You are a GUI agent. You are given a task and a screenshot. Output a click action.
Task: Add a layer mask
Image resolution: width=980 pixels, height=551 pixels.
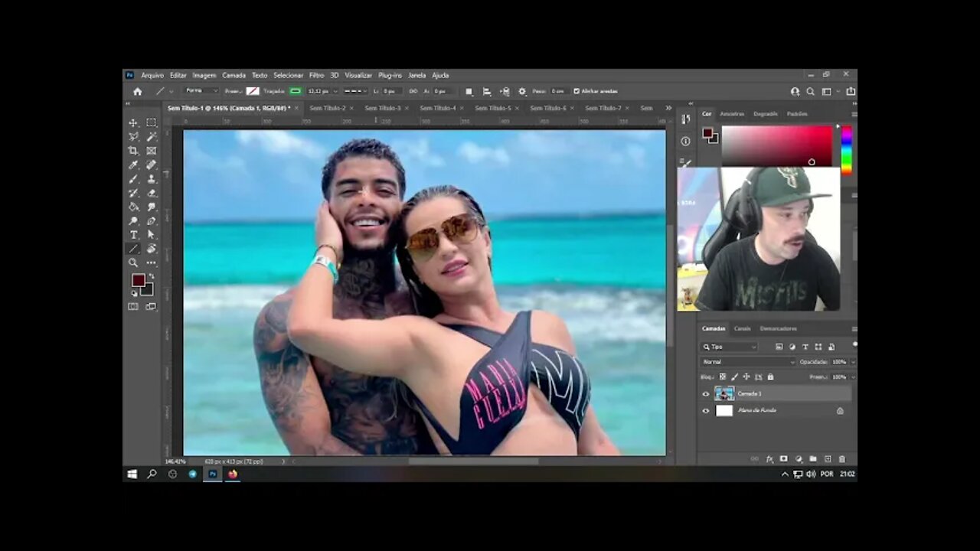[x=783, y=459]
